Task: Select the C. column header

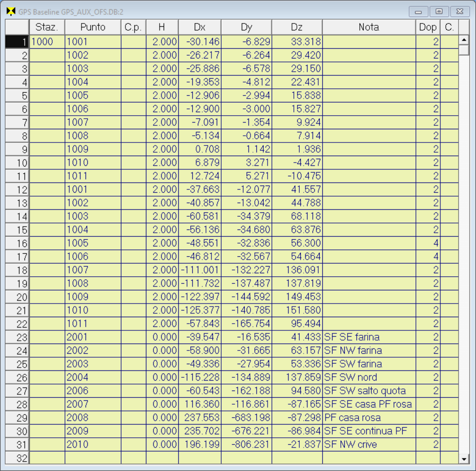Action: click(x=449, y=27)
